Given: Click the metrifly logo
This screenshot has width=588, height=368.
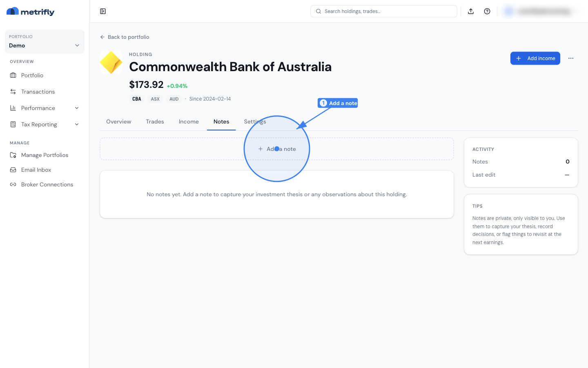Looking at the screenshot, I should pos(31,12).
